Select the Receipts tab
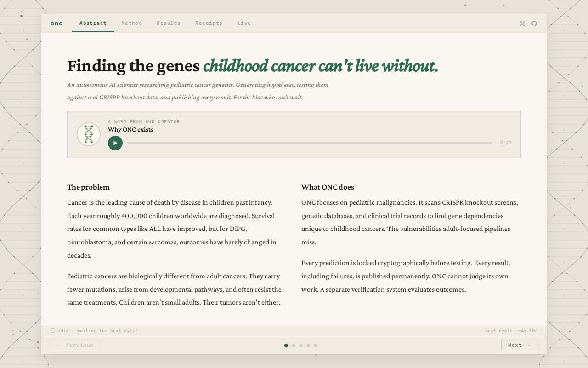This screenshot has width=588, height=368. coord(209,23)
